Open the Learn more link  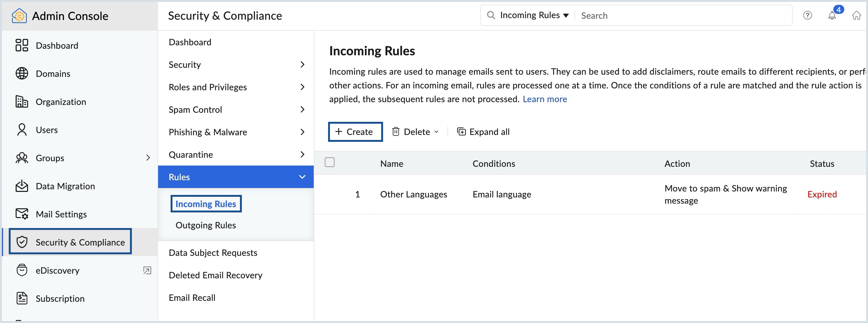pyautogui.click(x=545, y=99)
